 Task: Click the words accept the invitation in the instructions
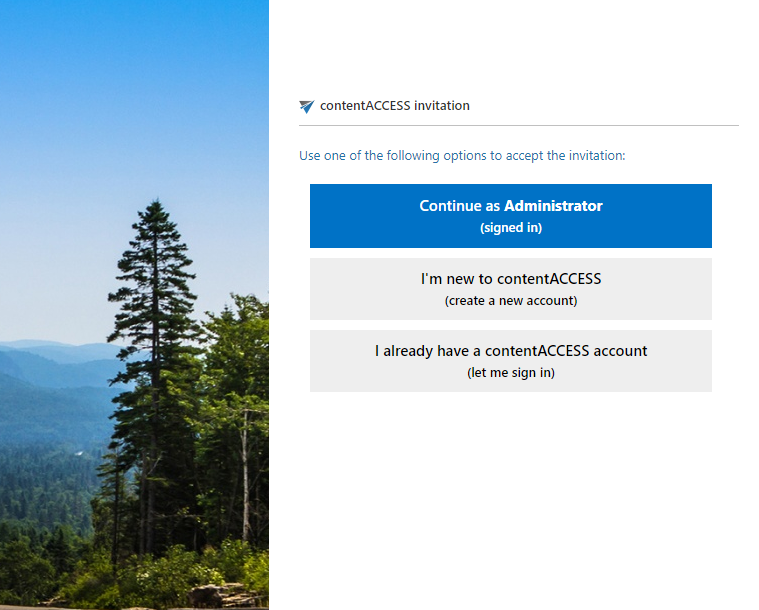click(565, 155)
